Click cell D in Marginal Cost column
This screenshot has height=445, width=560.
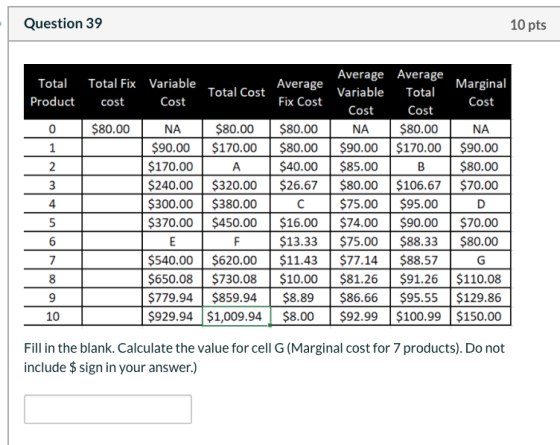[x=481, y=204]
